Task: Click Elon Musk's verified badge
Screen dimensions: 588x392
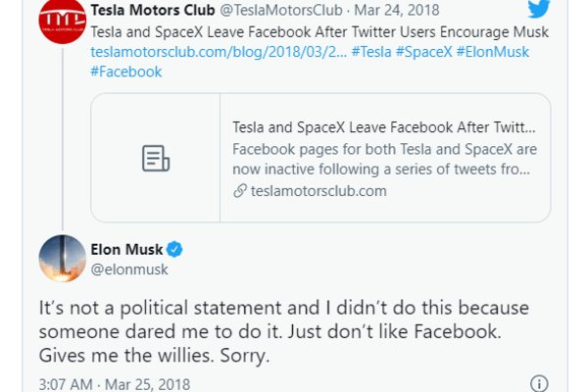Action: [173, 249]
